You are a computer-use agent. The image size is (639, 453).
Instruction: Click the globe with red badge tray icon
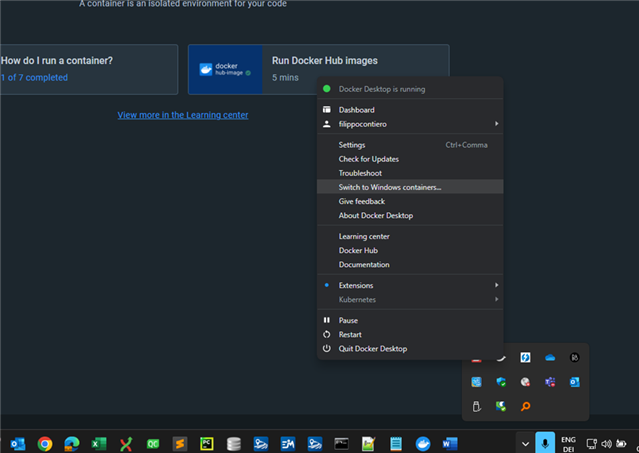tap(526, 382)
